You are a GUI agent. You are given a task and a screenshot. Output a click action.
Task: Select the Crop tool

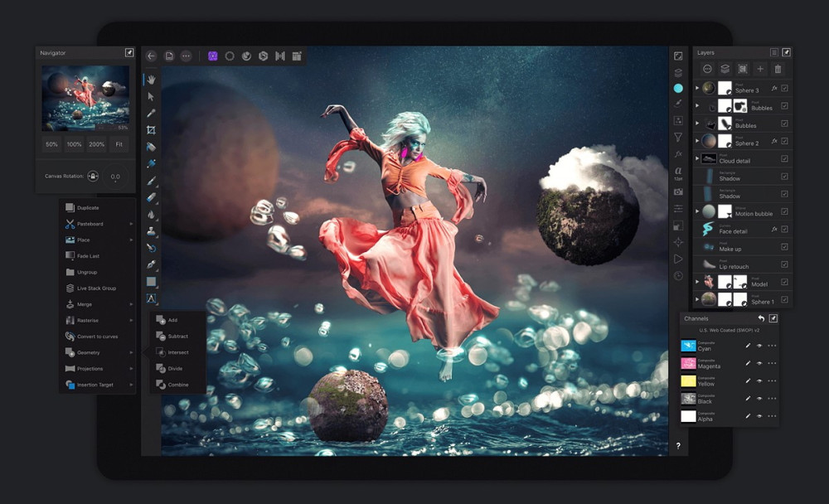(x=151, y=130)
